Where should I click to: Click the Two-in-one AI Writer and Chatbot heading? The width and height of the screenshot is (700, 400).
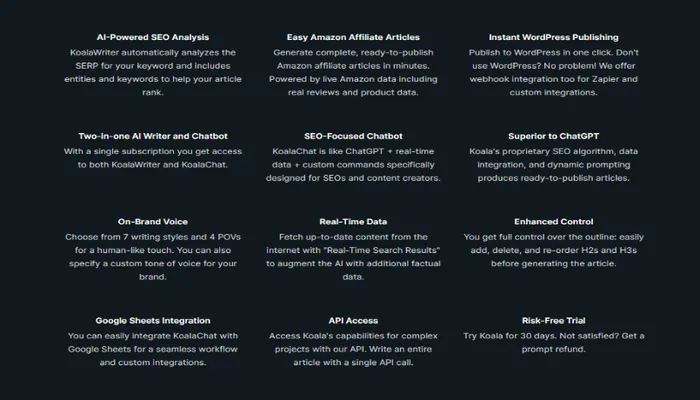(x=152, y=136)
